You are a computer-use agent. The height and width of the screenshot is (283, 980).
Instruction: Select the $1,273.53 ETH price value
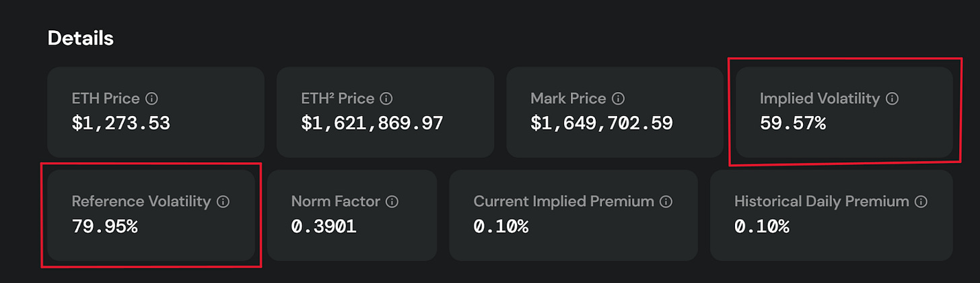pyautogui.click(x=121, y=124)
